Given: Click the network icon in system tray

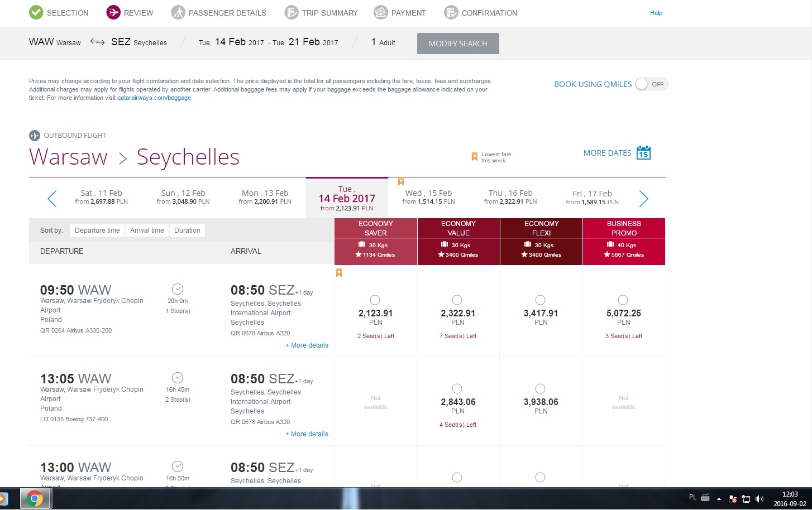Looking at the screenshot, I should click(x=746, y=499).
